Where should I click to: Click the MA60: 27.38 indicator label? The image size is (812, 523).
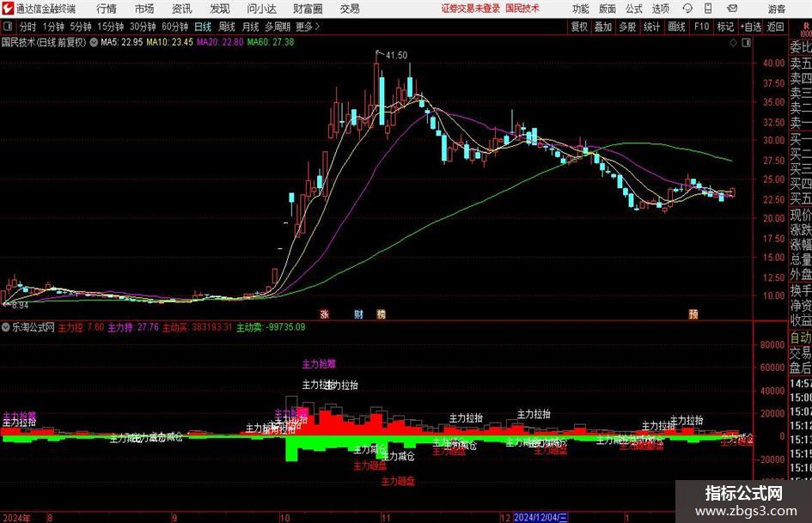(271, 42)
